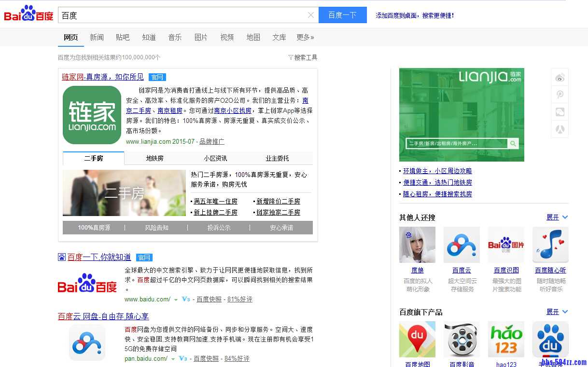588x367 pixels.
Task: Click inside the main search input field
Action: click(183, 15)
